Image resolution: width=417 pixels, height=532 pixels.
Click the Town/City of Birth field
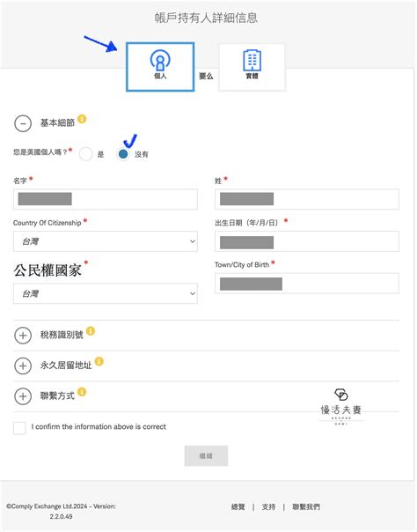tap(307, 284)
